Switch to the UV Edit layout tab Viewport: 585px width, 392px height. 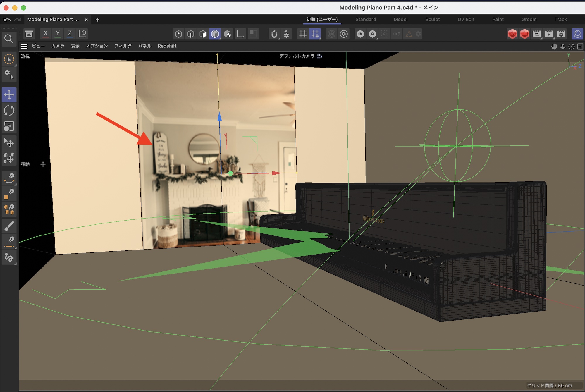(x=466, y=19)
